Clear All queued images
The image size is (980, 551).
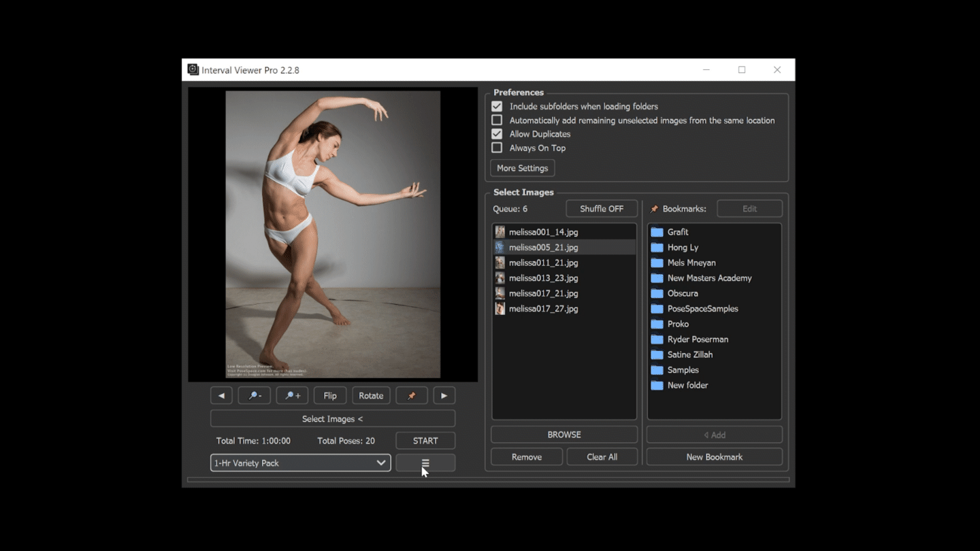(x=602, y=456)
